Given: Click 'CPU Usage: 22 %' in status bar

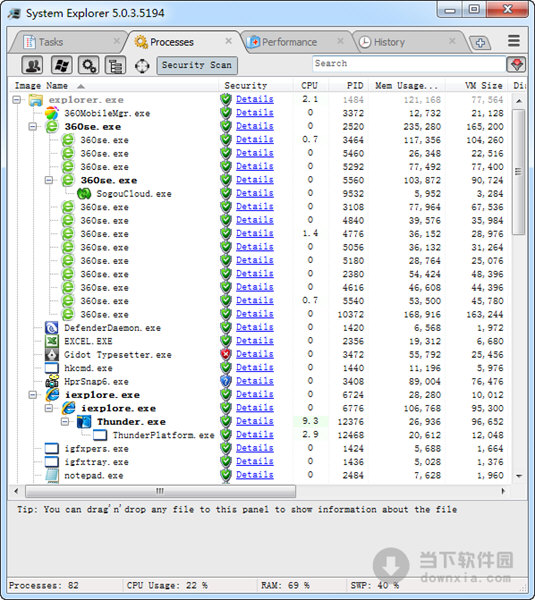Looking at the screenshot, I should click(167, 585).
